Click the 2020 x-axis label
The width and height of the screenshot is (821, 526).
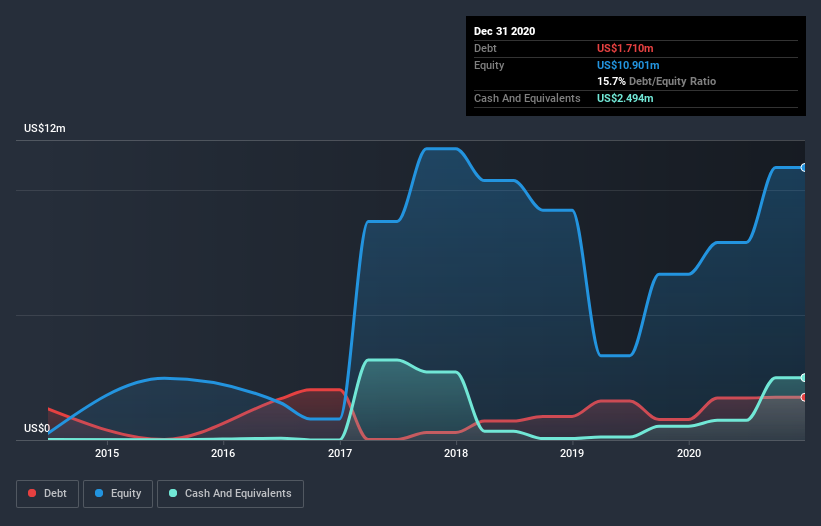tap(689, 453)
